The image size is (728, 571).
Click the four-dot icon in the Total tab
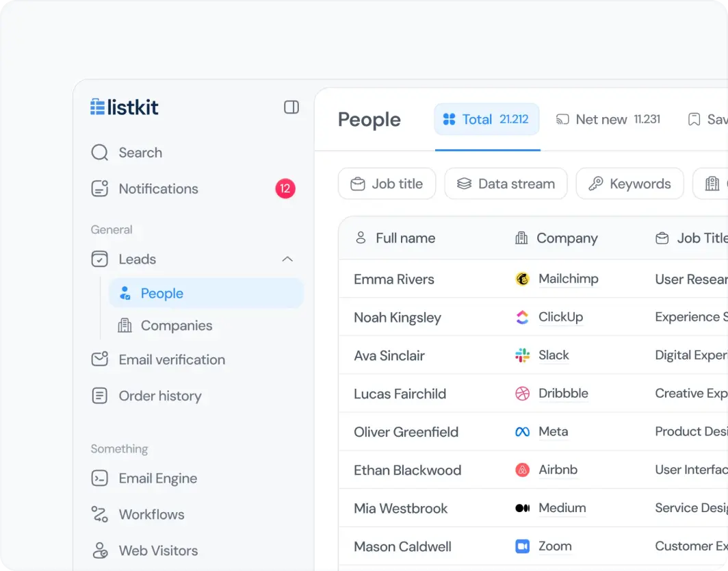449,119
